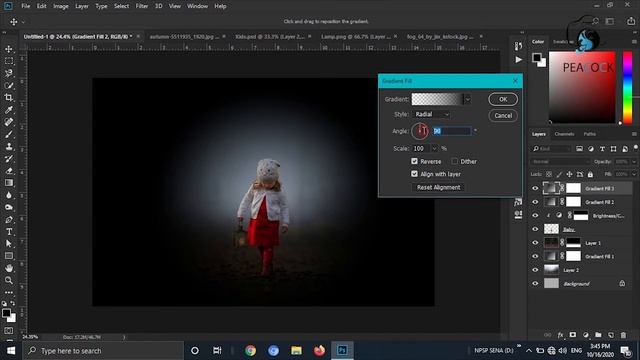Click the Actions play button panel icon
The image size is (640, 360).
(x=518, y=60)
